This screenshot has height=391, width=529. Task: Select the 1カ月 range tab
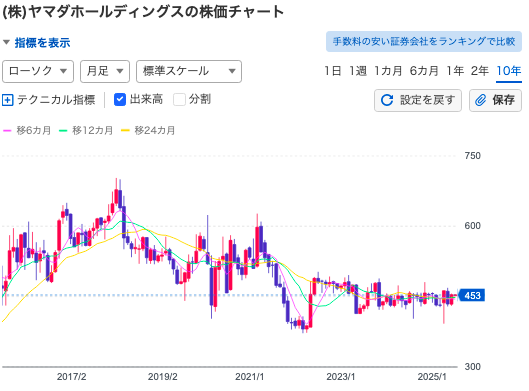388,71
